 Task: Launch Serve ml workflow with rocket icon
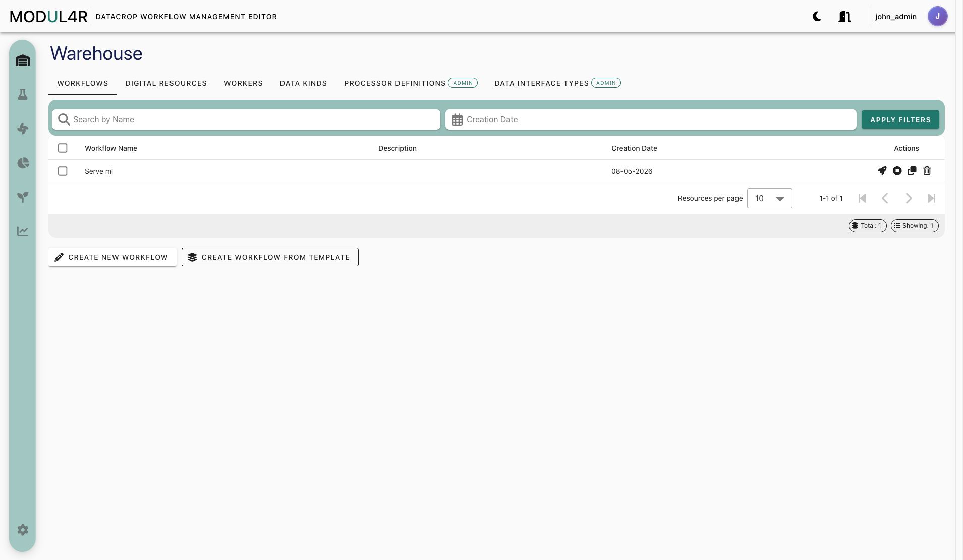[882, 171]
